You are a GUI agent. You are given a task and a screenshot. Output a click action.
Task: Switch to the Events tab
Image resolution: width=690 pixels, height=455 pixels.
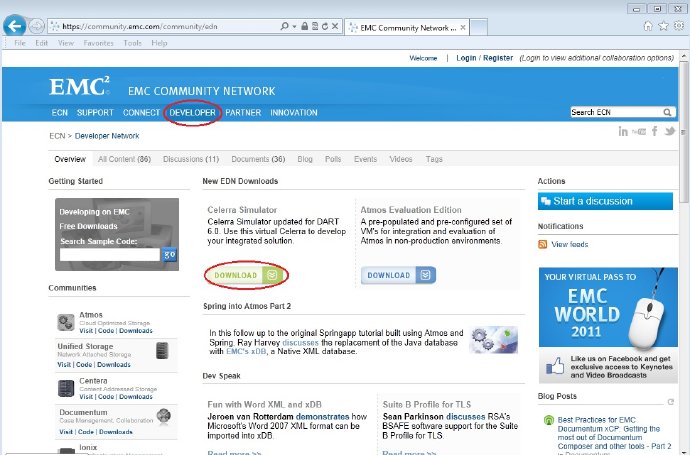coord(366,159)
